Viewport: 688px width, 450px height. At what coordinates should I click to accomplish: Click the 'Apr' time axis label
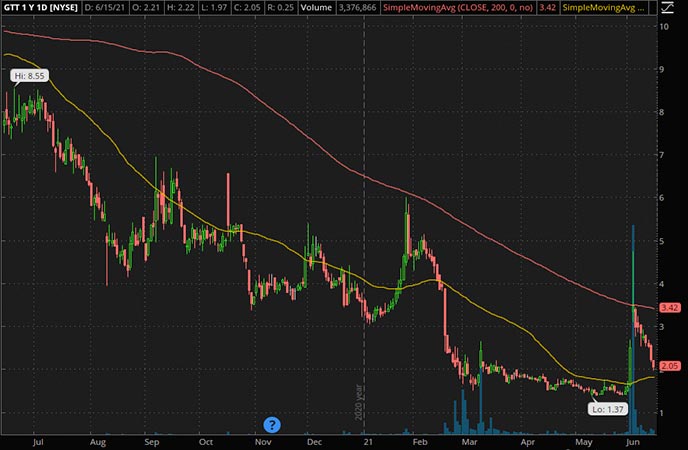(x=527, y=442)
